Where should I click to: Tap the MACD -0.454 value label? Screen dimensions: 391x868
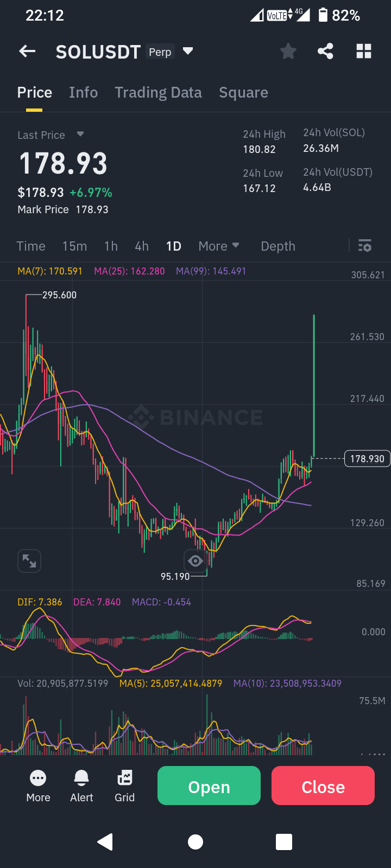click(x=161, y=602)
